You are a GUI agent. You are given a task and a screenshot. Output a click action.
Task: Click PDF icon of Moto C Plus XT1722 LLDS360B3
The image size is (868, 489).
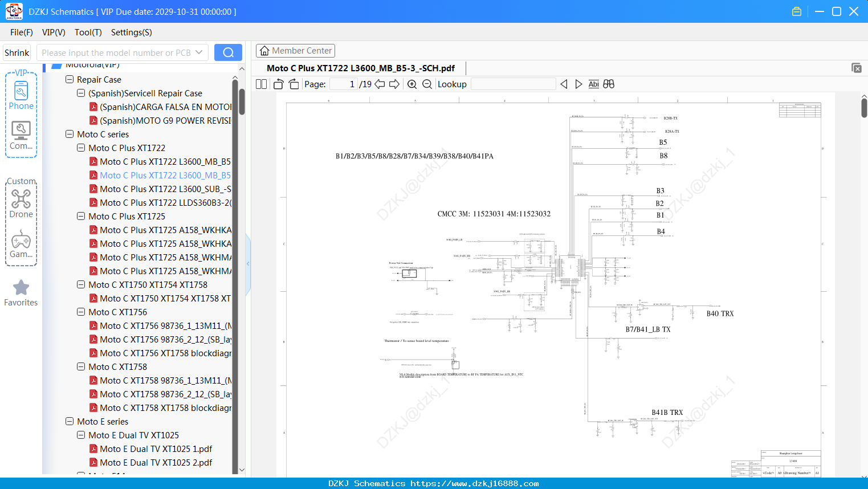[x=93, y=203]
